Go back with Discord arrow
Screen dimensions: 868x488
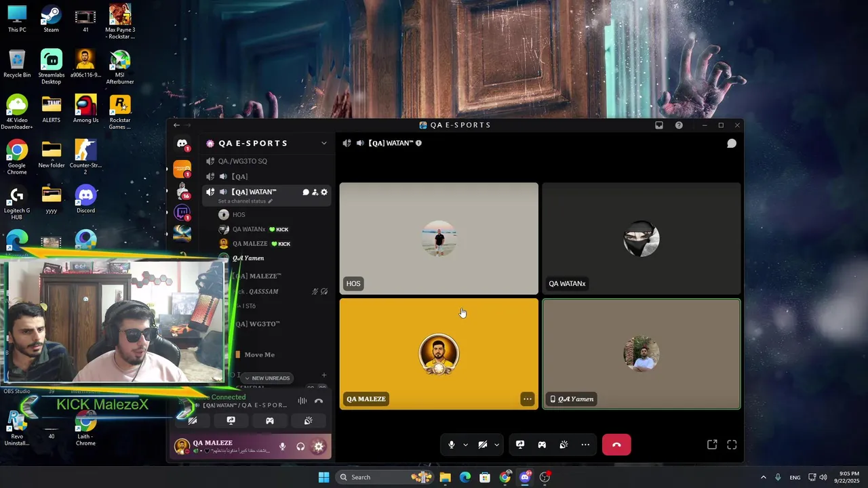(x=176, y=125)
